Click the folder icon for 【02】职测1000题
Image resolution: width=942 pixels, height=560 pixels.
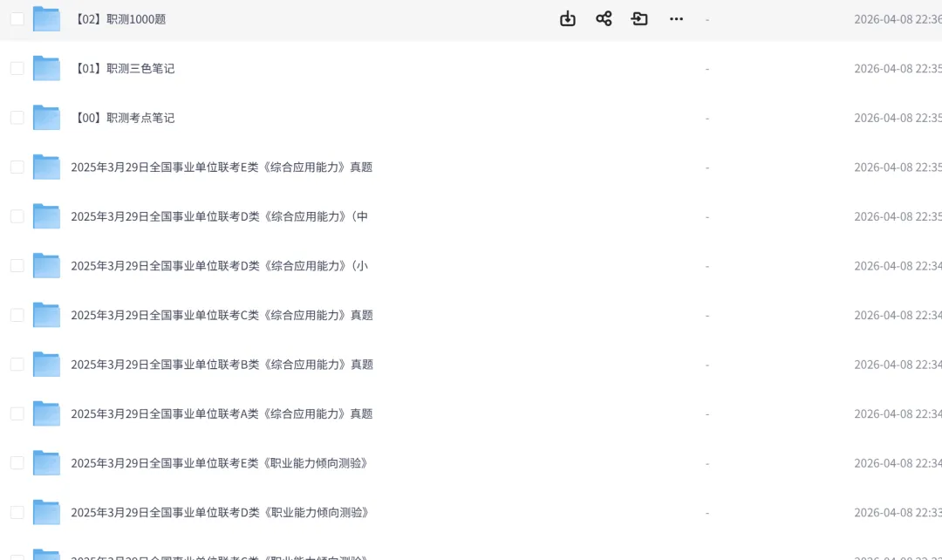click(45, 18)
